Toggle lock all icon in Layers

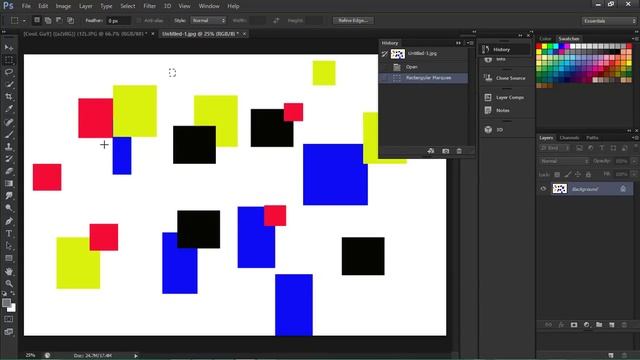(588, 174)
